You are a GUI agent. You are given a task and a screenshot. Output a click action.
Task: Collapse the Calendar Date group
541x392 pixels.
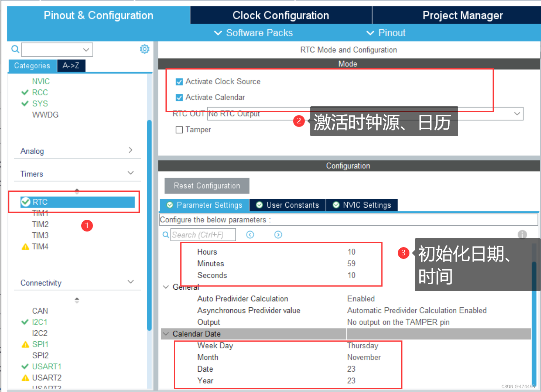coord(166,334)
